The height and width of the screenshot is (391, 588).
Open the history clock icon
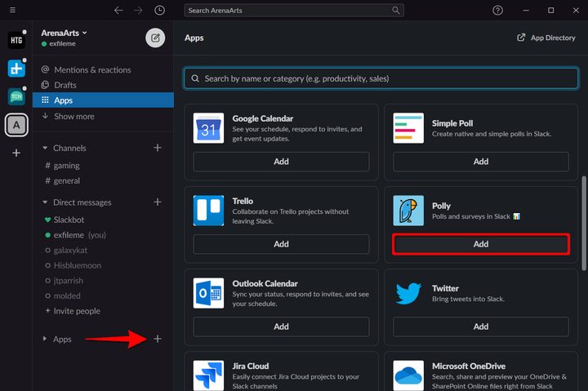pos(159,10)
